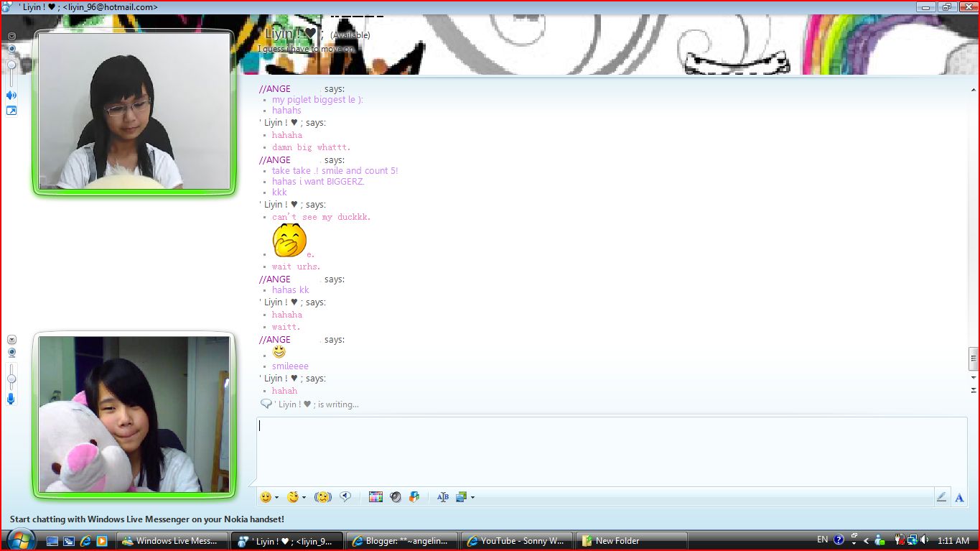Open the wink selector icon
Viewport: 980px width, 551px height.
click(x=293, y=496)
